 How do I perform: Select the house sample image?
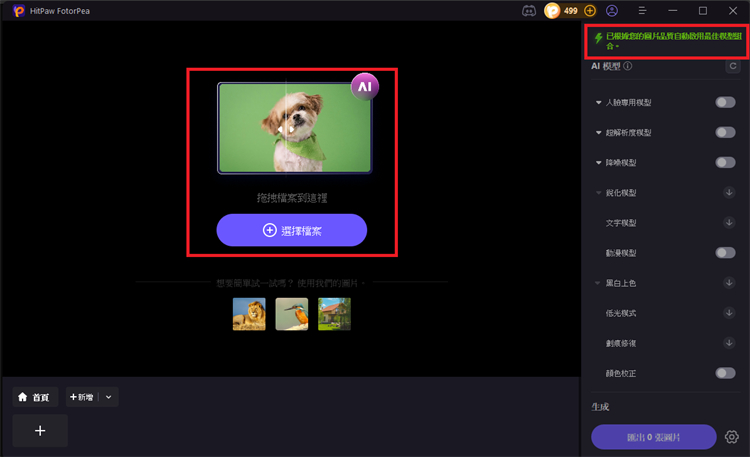coord(334,314)
